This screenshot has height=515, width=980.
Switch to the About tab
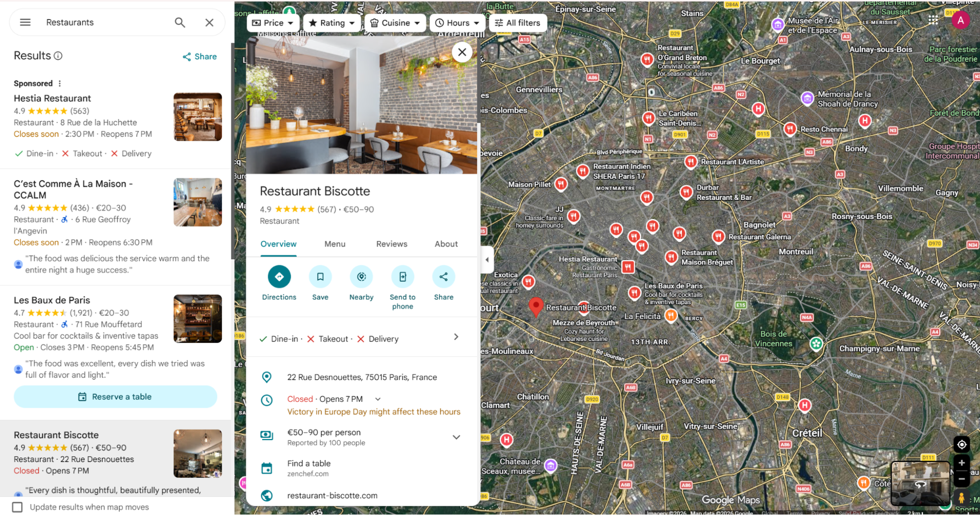point(446,244)
